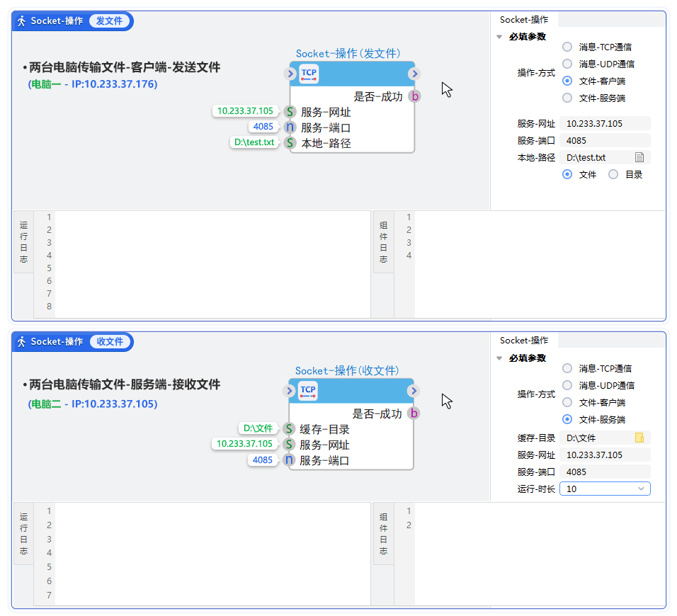
Task: Collapse 必填参数 section in the 发文件 panel
Action: pos(499,37)
